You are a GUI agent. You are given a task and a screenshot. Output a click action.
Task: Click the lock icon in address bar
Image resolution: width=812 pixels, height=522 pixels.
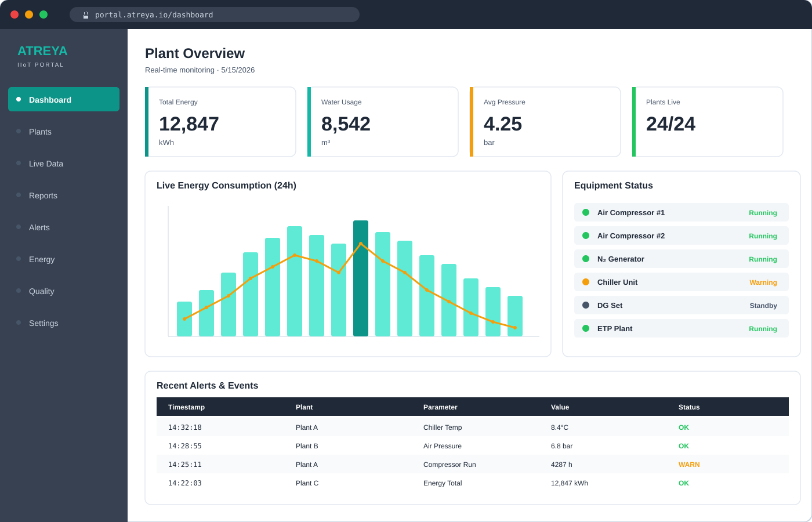click(86, 15)
